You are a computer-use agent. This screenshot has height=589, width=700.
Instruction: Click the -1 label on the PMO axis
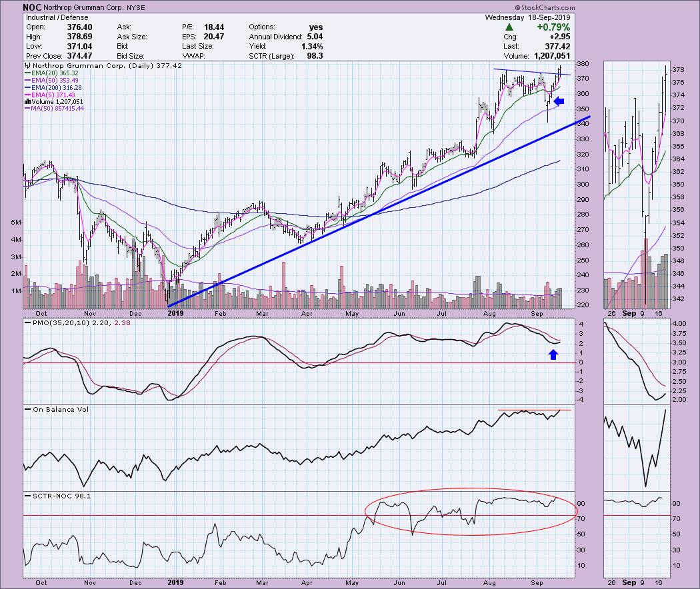(x=581, y=372)
